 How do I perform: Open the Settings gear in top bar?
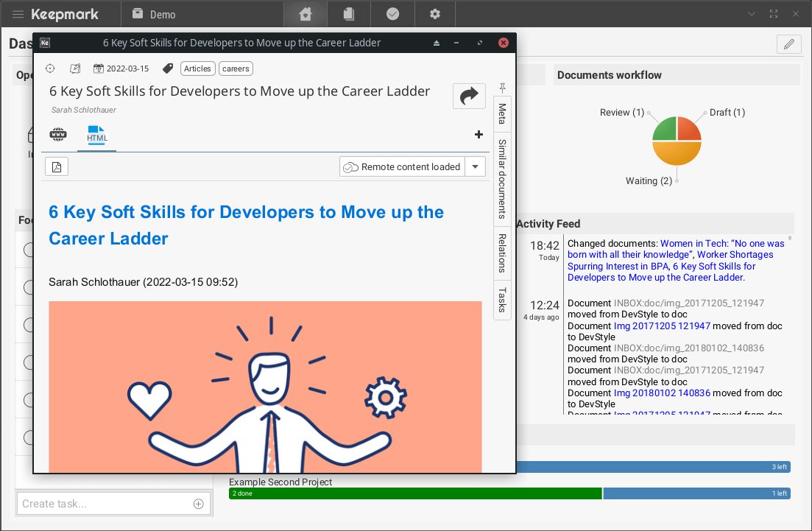(x=435, y=14)
